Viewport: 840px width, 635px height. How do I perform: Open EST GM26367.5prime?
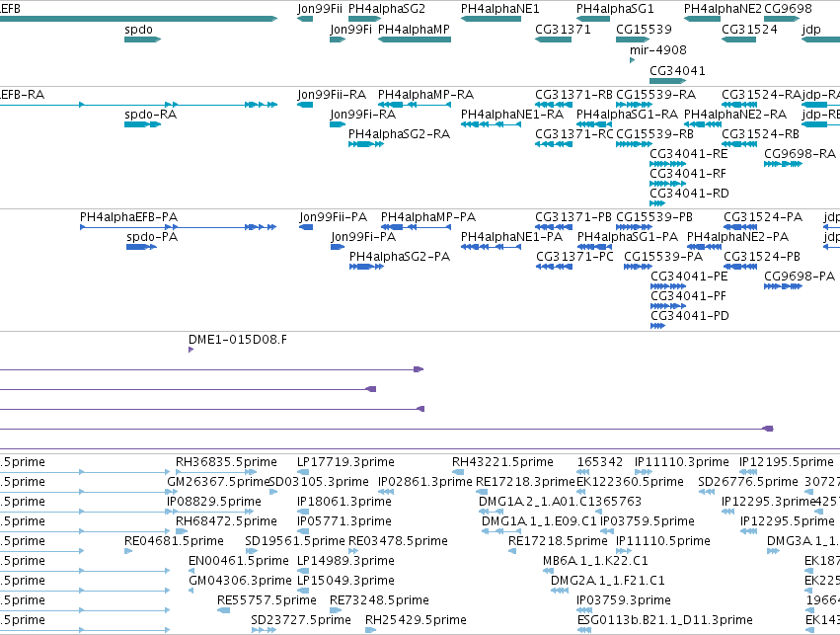pyautogui.click(x=173, y=492)
